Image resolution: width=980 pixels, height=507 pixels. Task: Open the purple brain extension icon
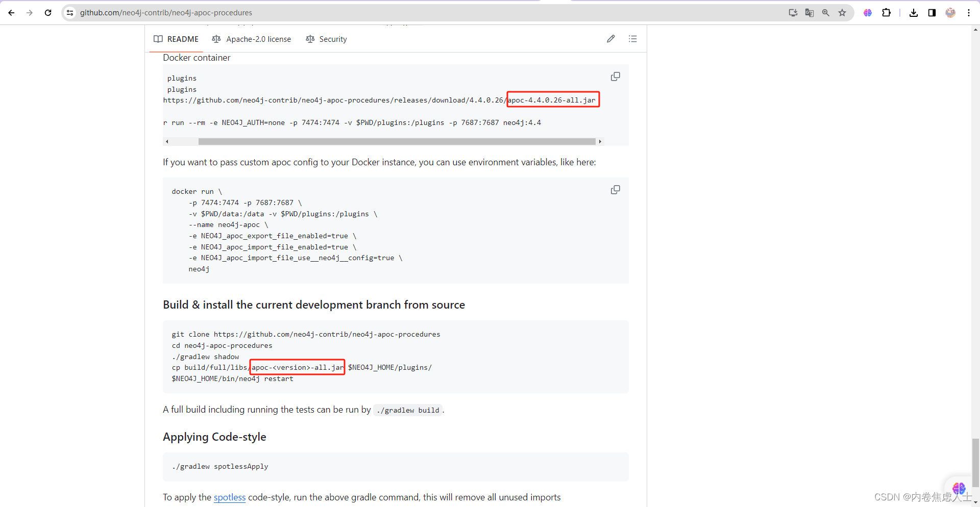[868, 13]
